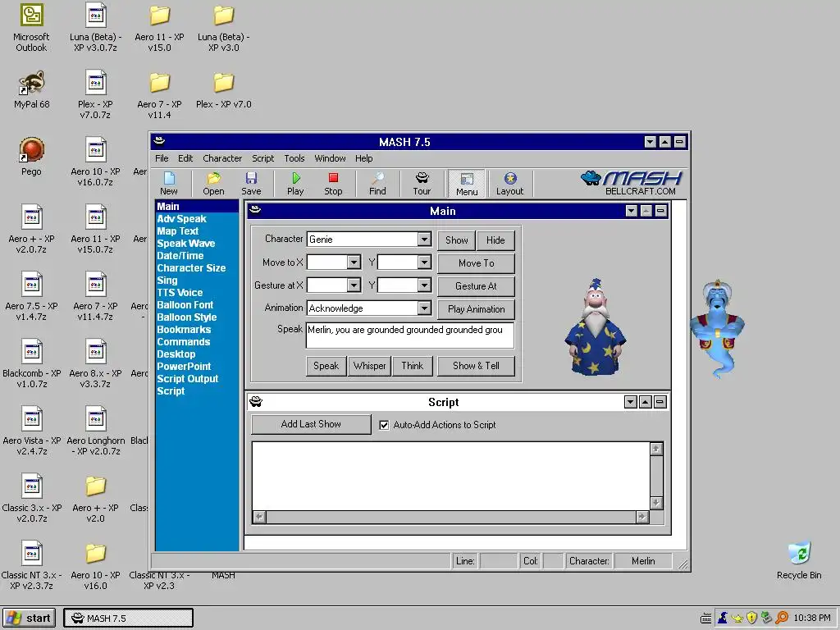Open the Help menu

[363, 158]
